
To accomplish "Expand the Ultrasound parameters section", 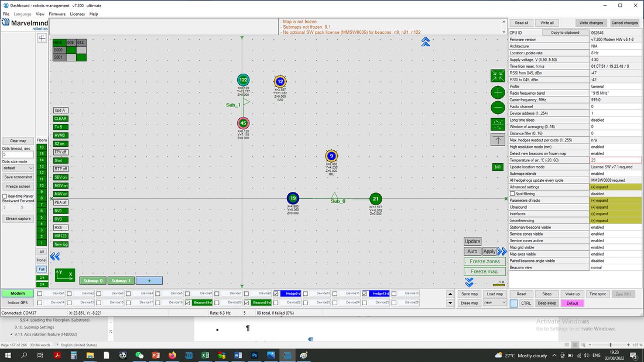I will pyautogui.click(x=615, y=207).
